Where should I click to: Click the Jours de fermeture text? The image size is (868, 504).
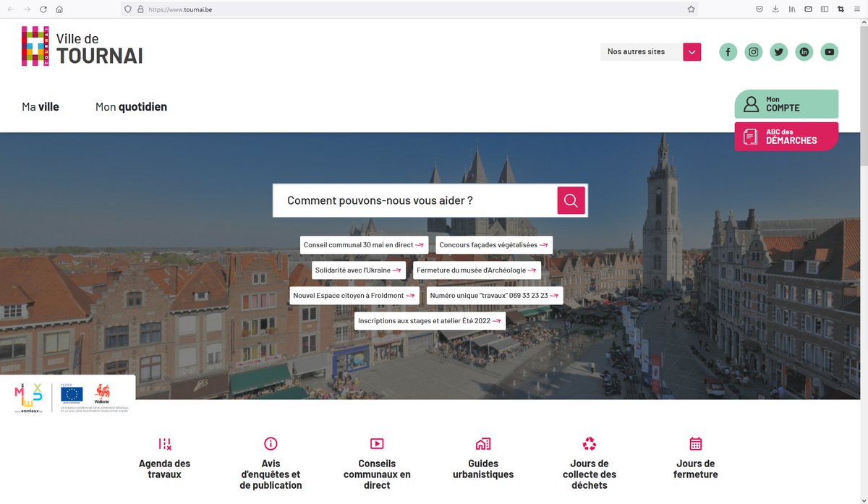[x=696, y=469]
